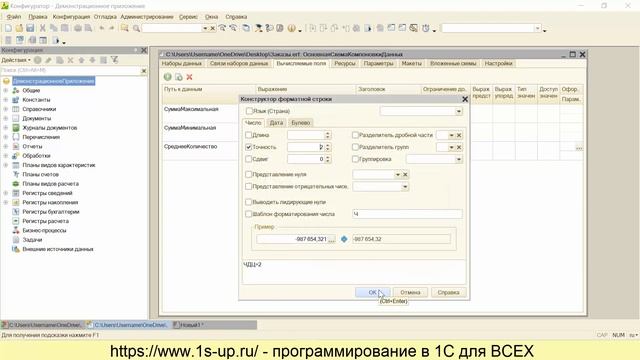640x360 pixels.
Task: Open the group separator dropdown
Action: click(451, 147)
